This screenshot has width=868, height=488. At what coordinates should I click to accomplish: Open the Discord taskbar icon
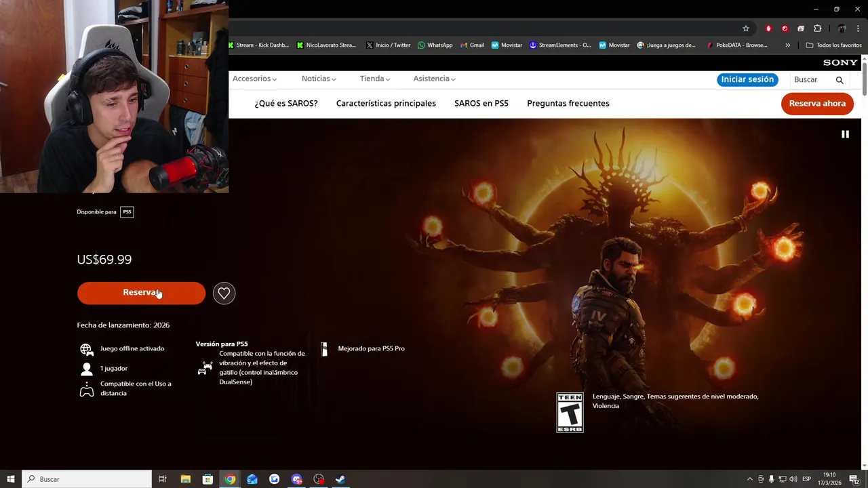coord(296,479)
